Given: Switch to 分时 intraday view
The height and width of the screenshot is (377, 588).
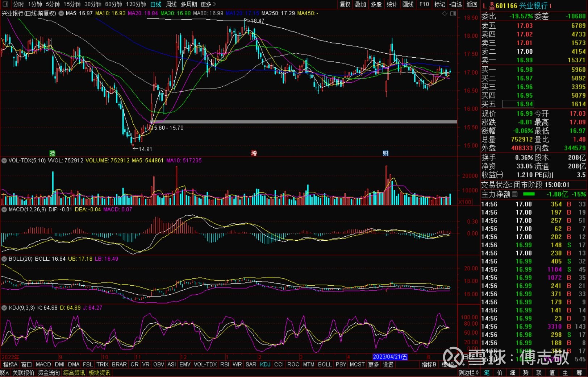Looking at the screenshot, I should [18, 4].
